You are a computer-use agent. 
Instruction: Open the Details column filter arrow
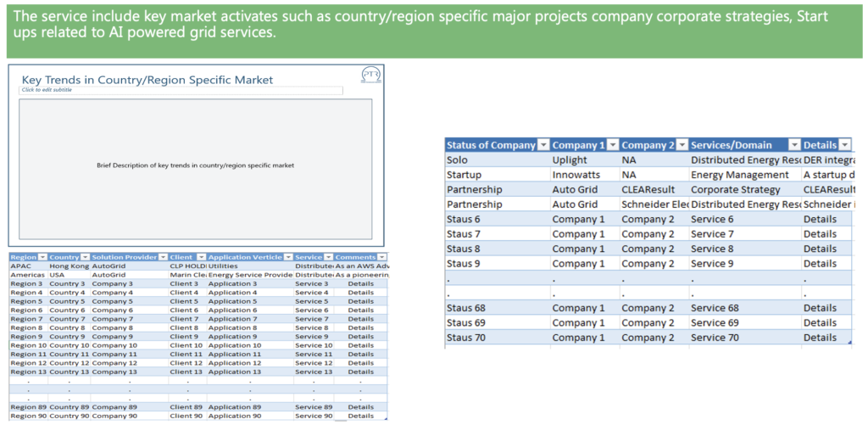pyautogui.click(x=844, y=145)
